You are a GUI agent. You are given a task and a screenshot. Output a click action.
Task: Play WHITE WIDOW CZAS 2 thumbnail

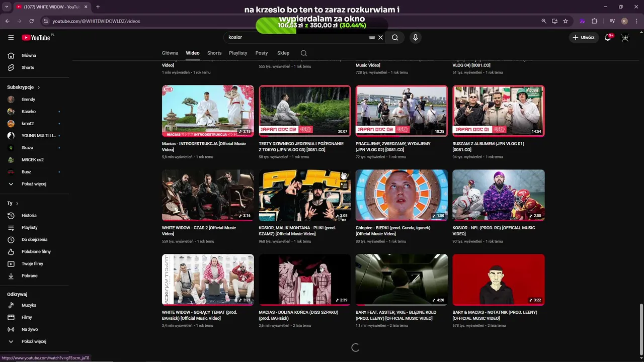click(x=208, y=195)
